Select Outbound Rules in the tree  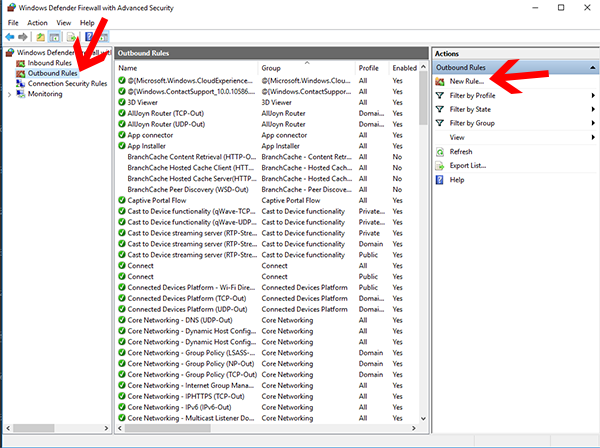(x=53, y=73)
